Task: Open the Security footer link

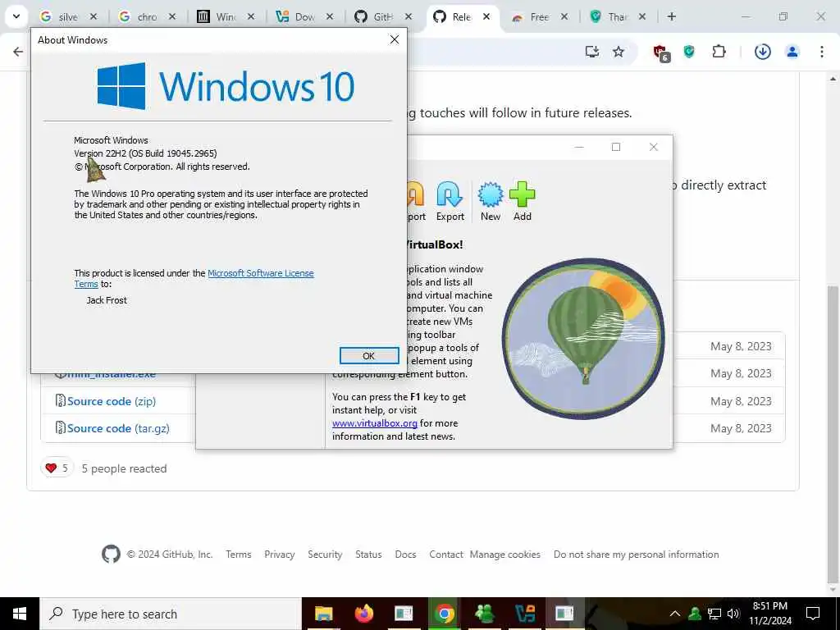Action: click(325, 555)
